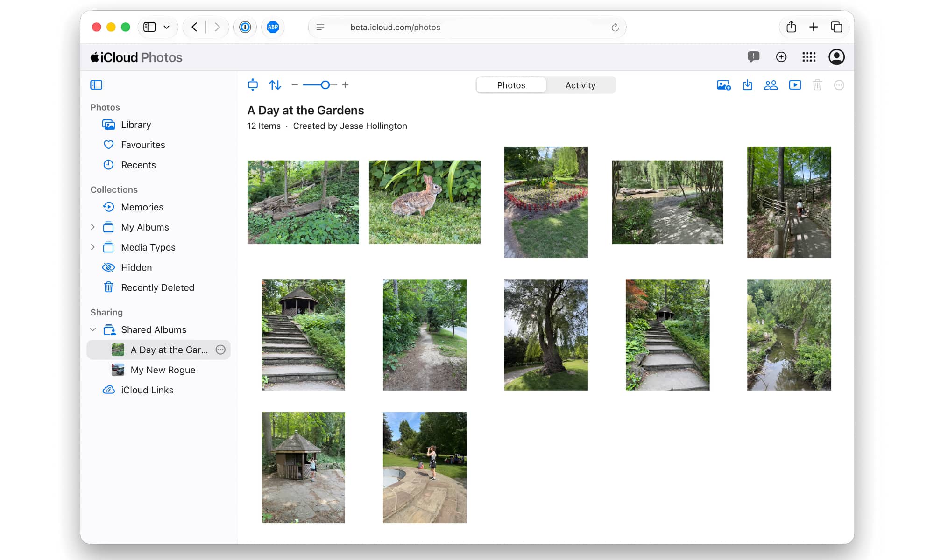934x560 pixels.
Task: Show Safari tab overview
Action: pos(836,27)
